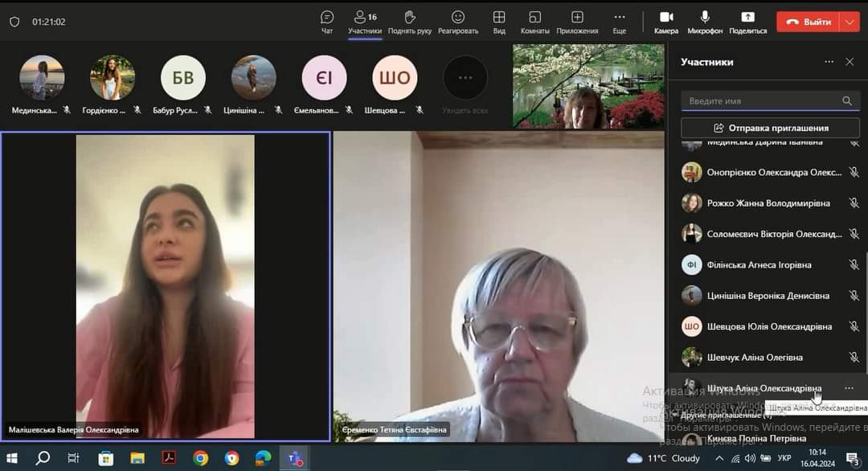The image size is (868, 471).
Task: Click Рожко Жанна's muted microphone icon
Action: coord(854,203)
